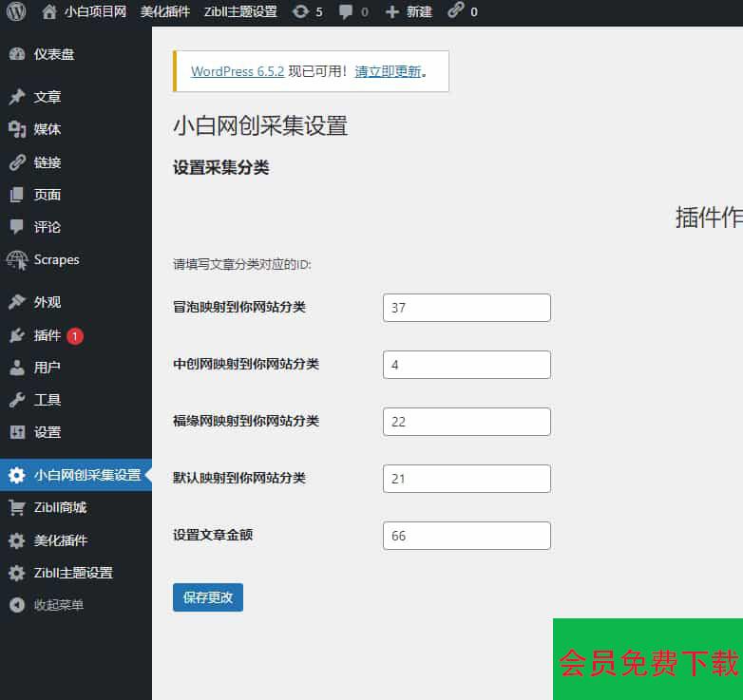Click the 链接 chain icon in sidebar

17,162
